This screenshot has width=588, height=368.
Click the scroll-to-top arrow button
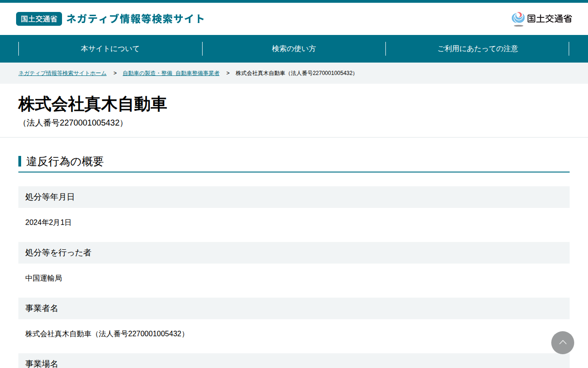point(563,343)
